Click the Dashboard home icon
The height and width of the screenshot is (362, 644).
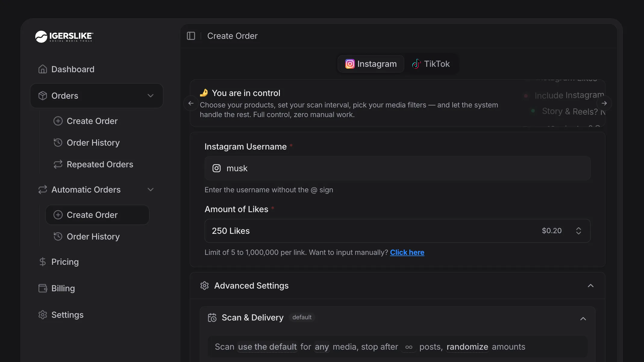coord(43,69)
